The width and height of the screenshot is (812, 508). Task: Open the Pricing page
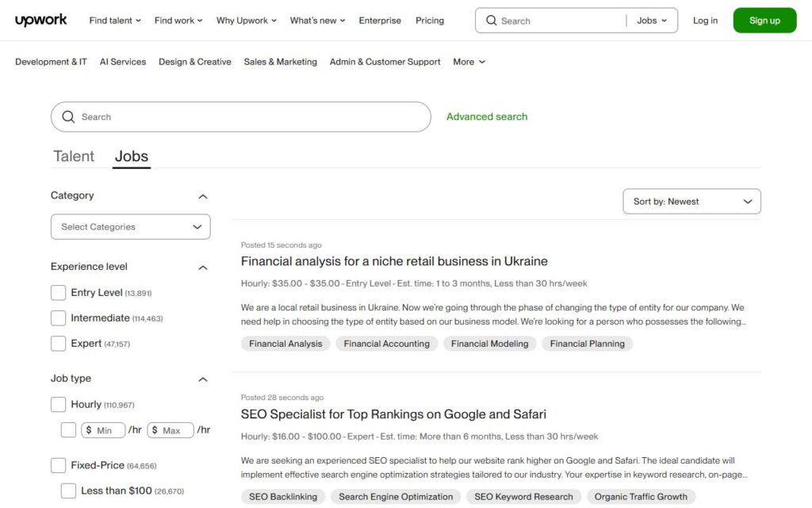(x=430, y=20)
